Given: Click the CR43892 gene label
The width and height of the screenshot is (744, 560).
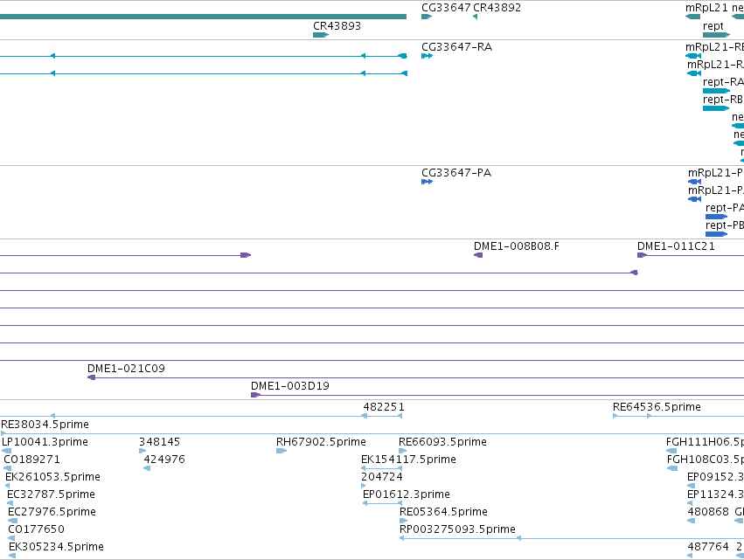Looking at the screenshot, I should [497, 8].
